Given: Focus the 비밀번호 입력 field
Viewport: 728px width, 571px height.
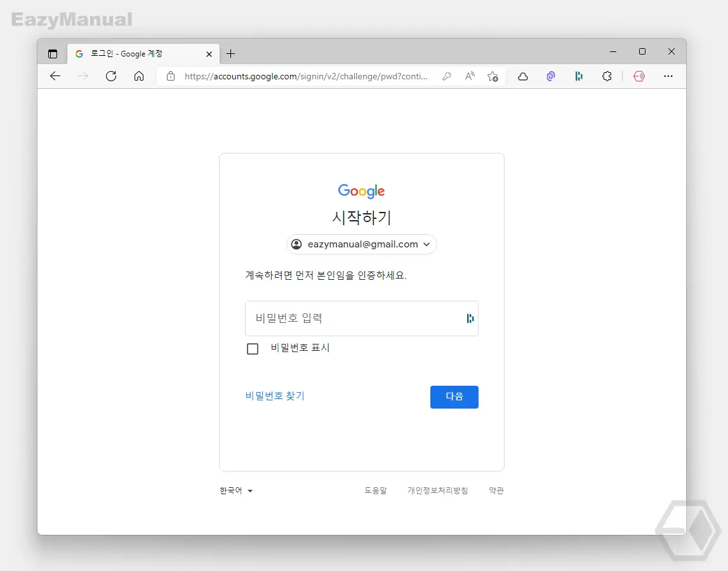Looking at the screenshot, I should coord(362,318).
